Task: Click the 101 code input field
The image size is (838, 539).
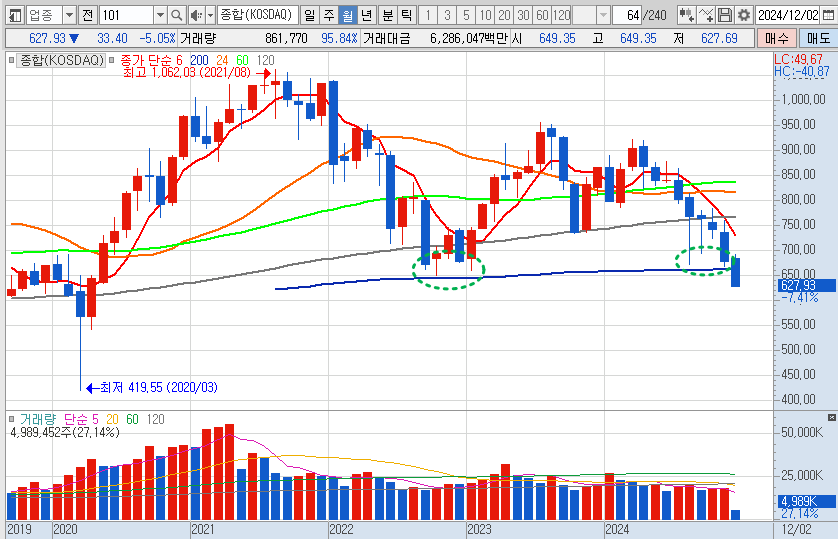Action: pyautogui.click(x=127, y=15)
